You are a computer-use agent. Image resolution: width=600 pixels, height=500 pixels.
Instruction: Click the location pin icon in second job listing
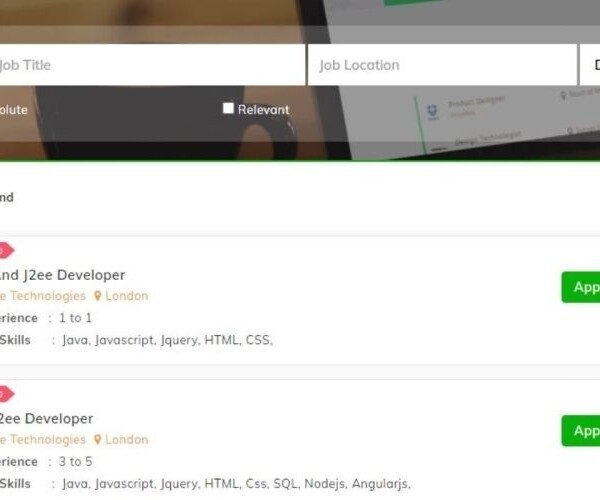click(98, 440)
